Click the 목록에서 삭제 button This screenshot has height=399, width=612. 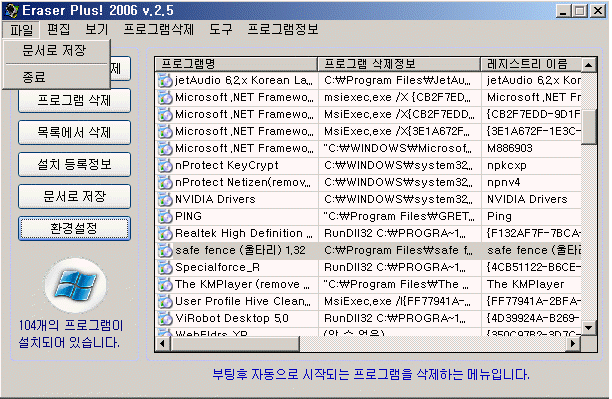click(75, 132)
